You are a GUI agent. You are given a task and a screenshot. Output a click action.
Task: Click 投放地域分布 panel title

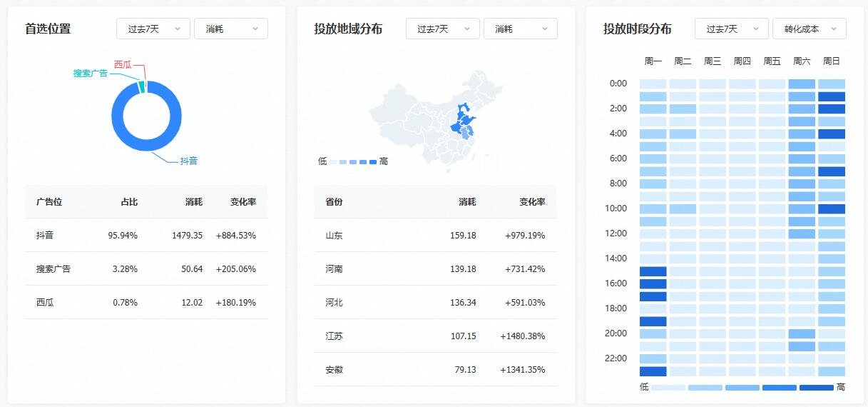tap(349, 29)
